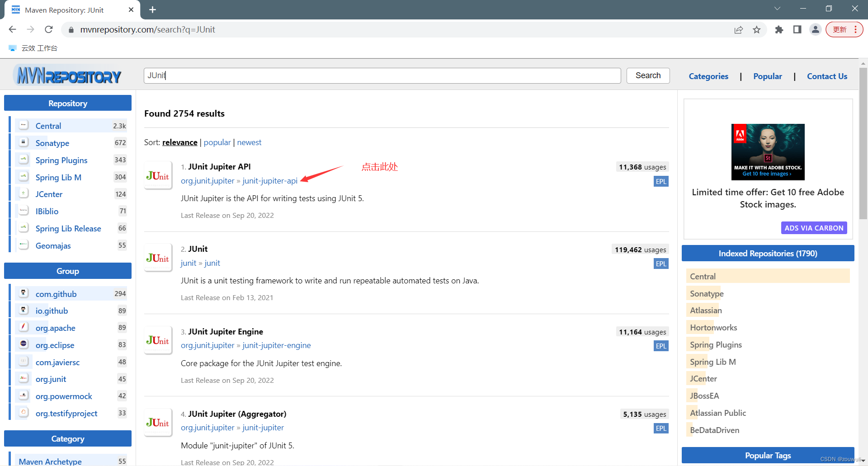Click the JUnit Jupiter Engine logo thumbnail
The height and width of the screenshot is (466, 868).
point(158,340)
